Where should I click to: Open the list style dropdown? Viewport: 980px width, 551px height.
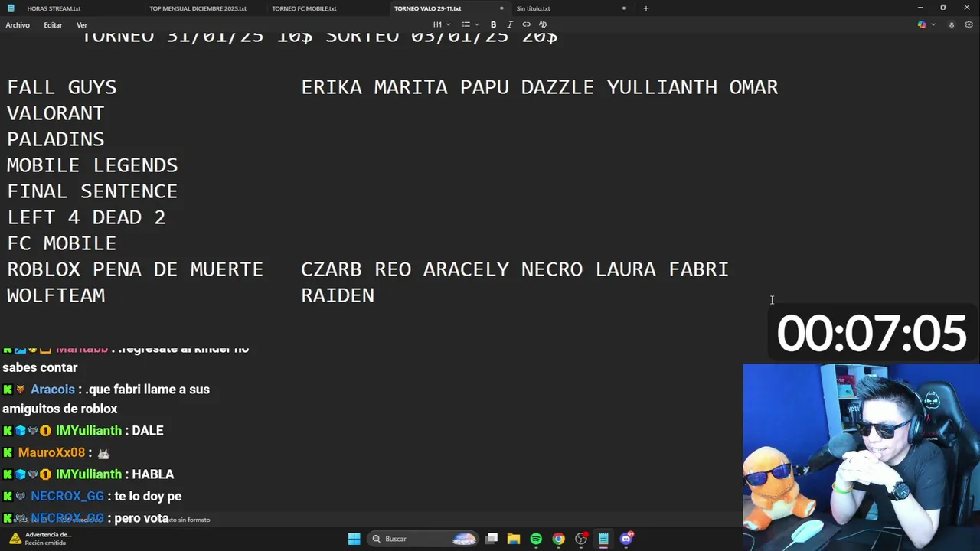[x=470, y=24]
